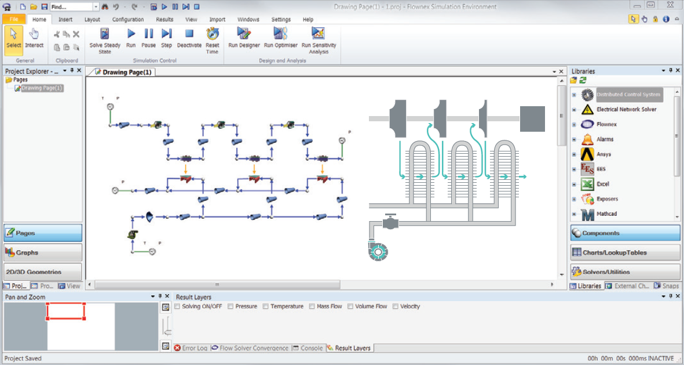Viewport: 684px width, 365px height.
Task: Expand the Excel library node
Action: (574, 184)
